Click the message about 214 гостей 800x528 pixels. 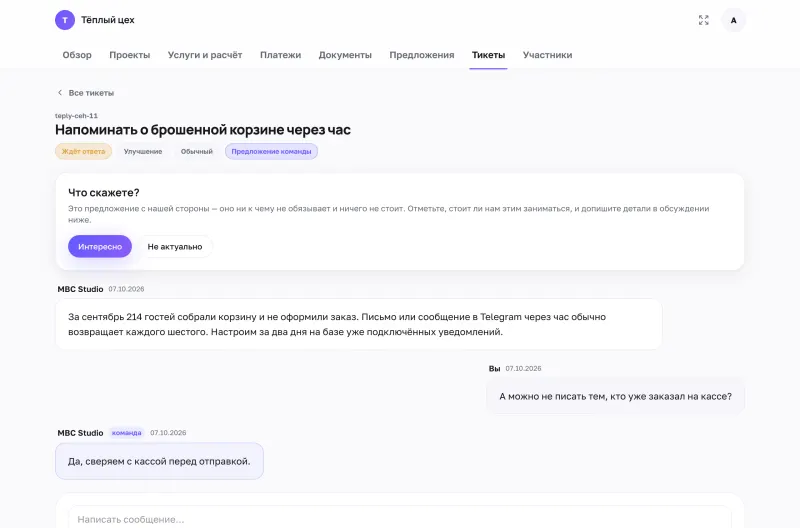(x=359, y=324)
